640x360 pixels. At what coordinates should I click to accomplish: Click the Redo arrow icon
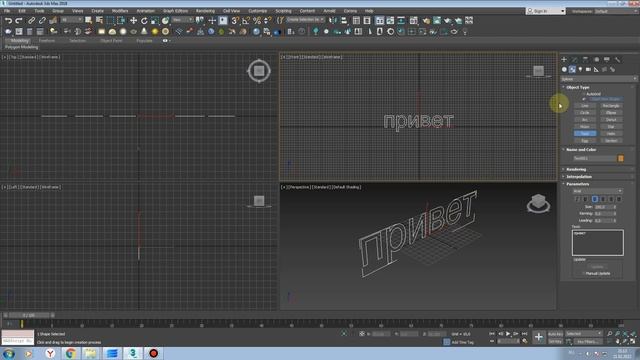19,20
